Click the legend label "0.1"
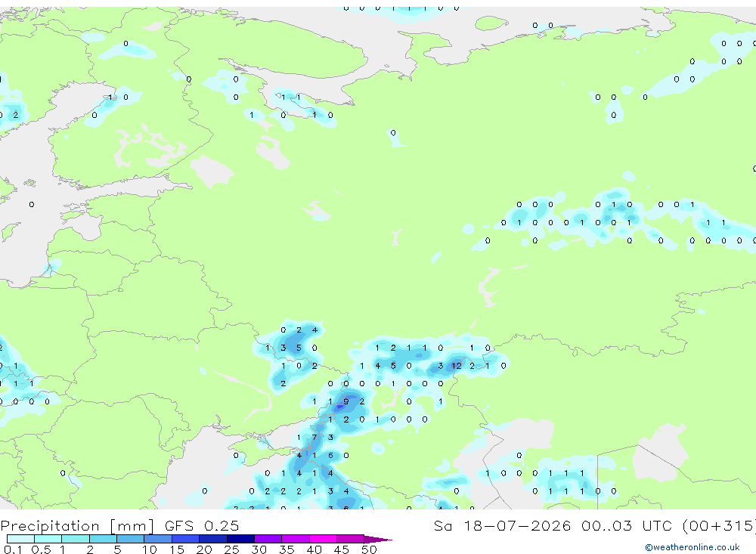Image resolution: width=756 pixels, height=554 pixels. (13, 549)
